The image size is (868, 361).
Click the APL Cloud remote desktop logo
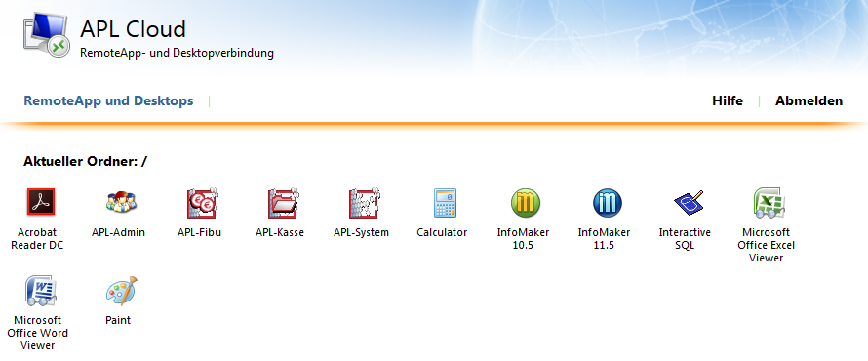pos(47,35)
